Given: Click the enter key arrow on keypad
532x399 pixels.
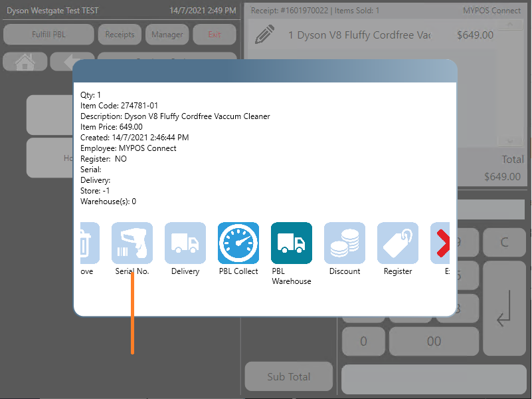Looking at the screenshot, I should point(505,309).
